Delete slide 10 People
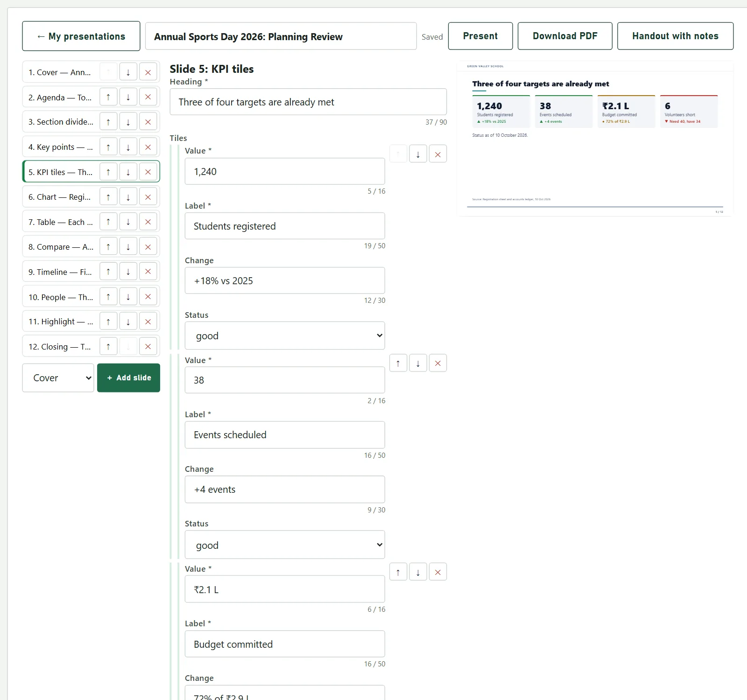The image size is (747, 700). (x=148, y=297)
